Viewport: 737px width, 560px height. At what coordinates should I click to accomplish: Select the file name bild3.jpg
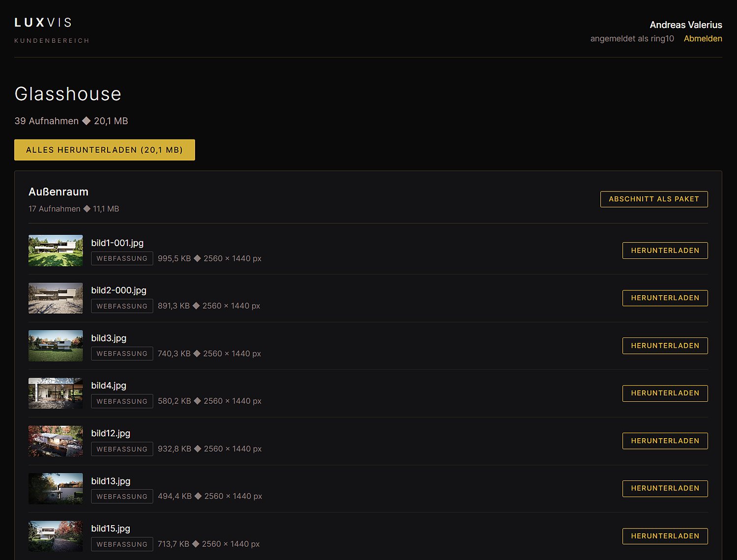click(x=109, y=338)
